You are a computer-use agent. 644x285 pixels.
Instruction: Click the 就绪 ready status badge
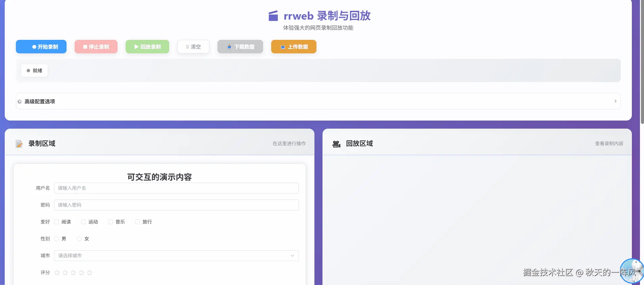pos(34,71)
